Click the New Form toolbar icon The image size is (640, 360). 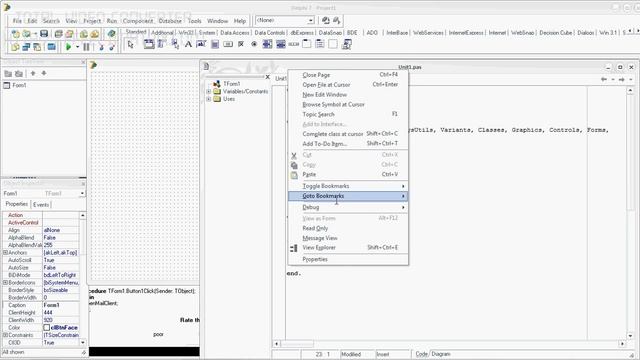click(51, 47)
